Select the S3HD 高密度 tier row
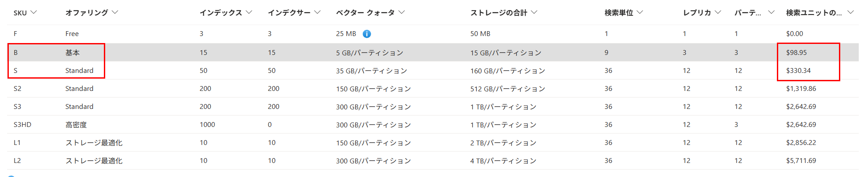Viewport: 868px width, 177px height. [x=433, y=124]
